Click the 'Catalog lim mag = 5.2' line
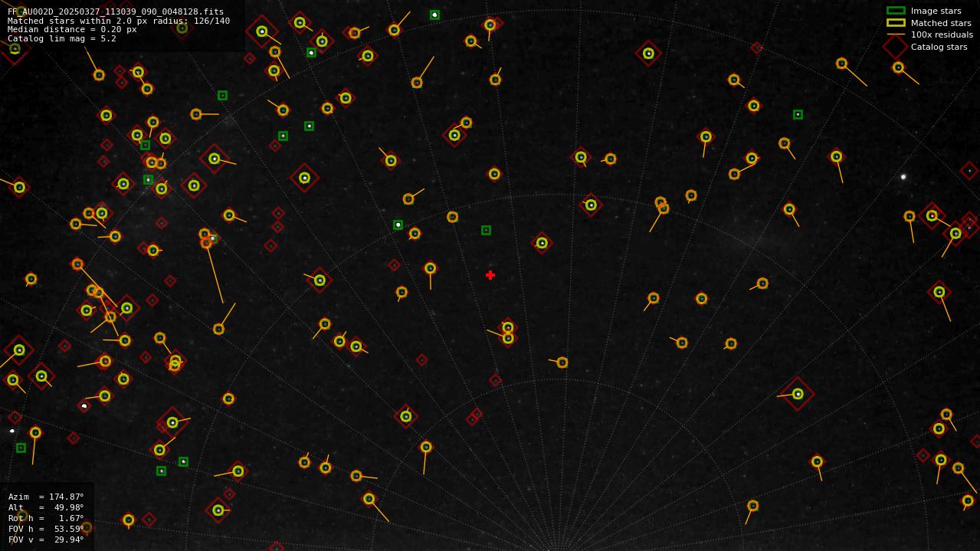This screenshot has width=980, height=551. (62, 38)
